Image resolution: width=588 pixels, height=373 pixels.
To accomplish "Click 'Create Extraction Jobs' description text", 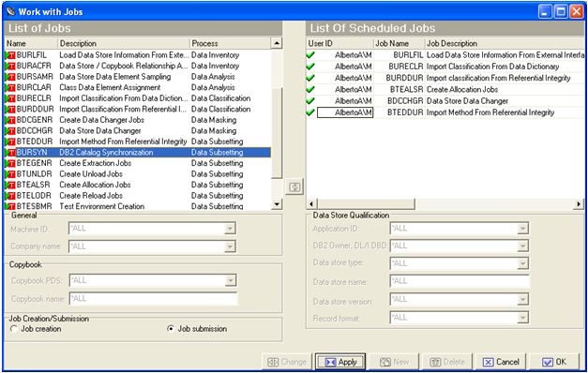I will (x=96, y=163).
